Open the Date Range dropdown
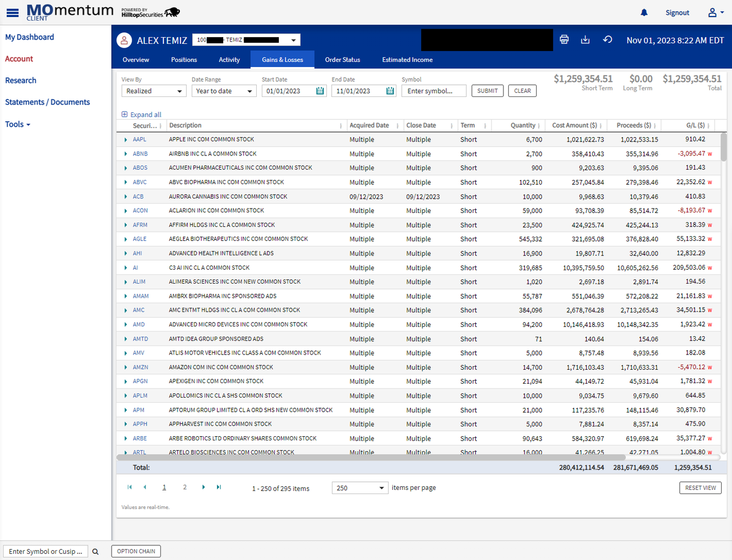This screenshot has width=732, height=560. pyautogui.click(x=224, y=91)
